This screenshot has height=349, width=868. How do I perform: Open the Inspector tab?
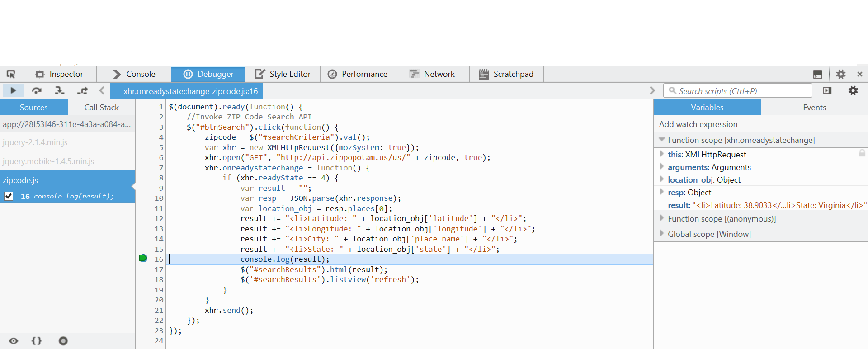(59, 74)
